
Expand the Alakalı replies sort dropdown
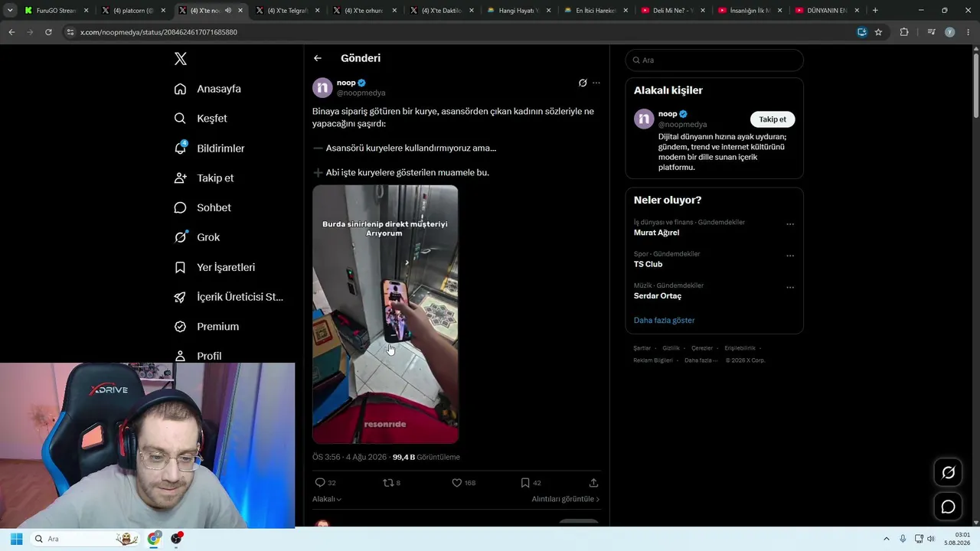[327, 499]
